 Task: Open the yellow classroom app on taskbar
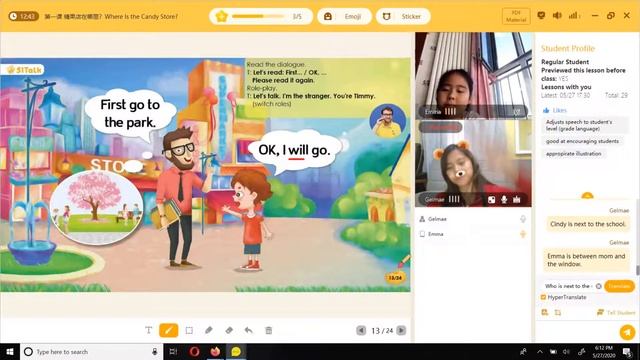236,351
